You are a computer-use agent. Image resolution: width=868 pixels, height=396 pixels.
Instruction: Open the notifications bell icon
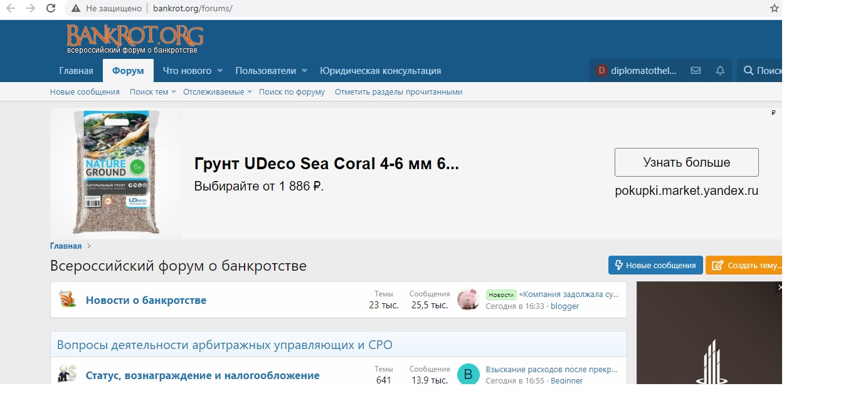[720, 71]
